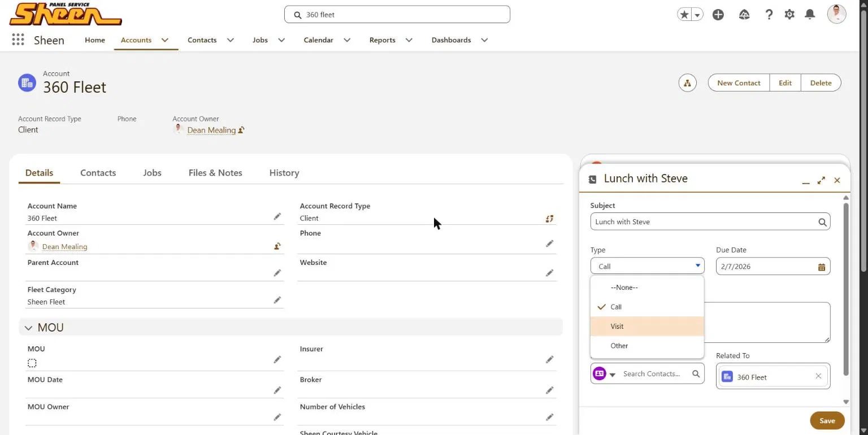
Task: Collapse the MOU section
Action: [28, 328]
